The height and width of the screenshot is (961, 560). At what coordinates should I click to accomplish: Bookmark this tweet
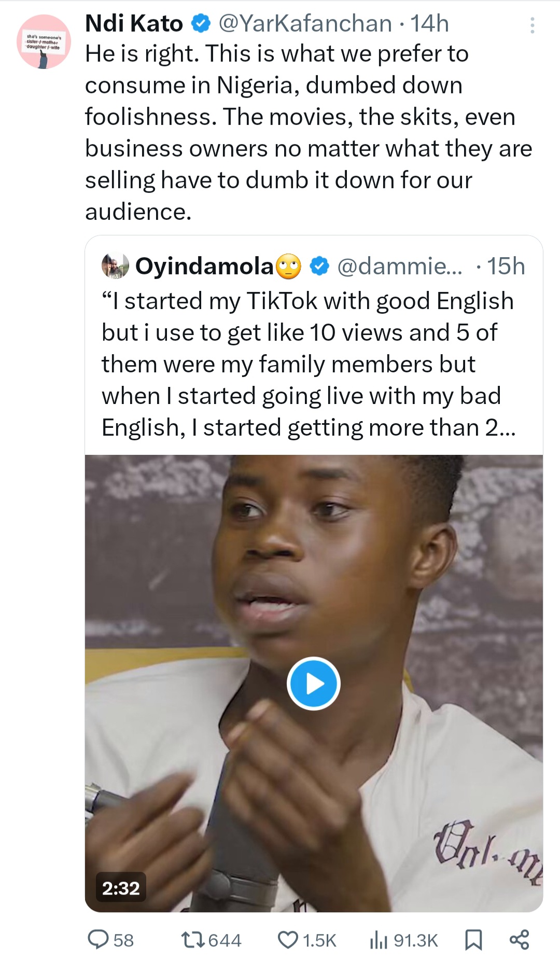click(473, 939)
